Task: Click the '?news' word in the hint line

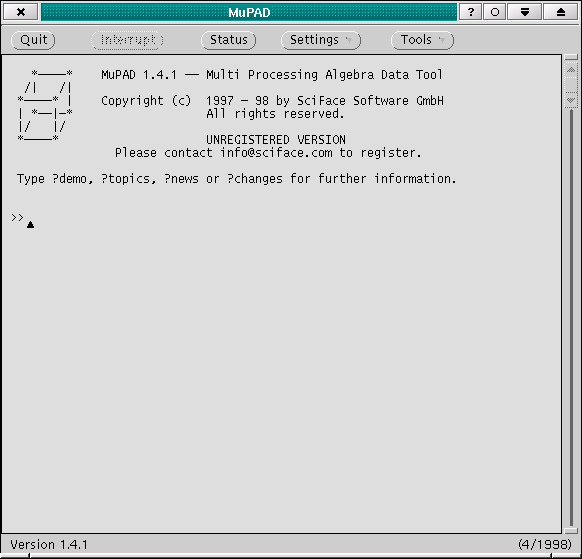Action: pos(181,179)
